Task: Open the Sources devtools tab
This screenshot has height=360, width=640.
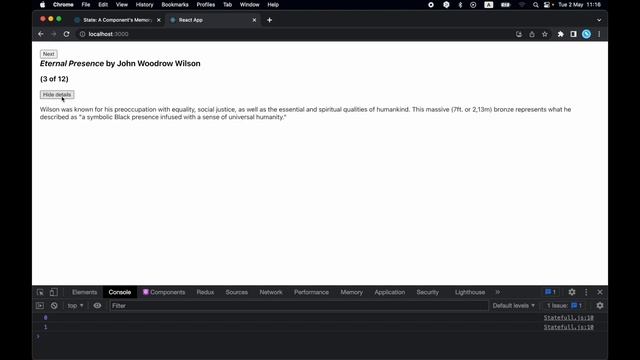Action: pos(236,292)
